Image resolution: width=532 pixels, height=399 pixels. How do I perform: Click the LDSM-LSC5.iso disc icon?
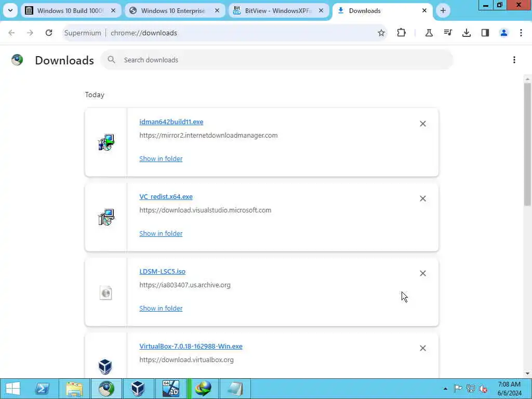[x=106, y=292]
